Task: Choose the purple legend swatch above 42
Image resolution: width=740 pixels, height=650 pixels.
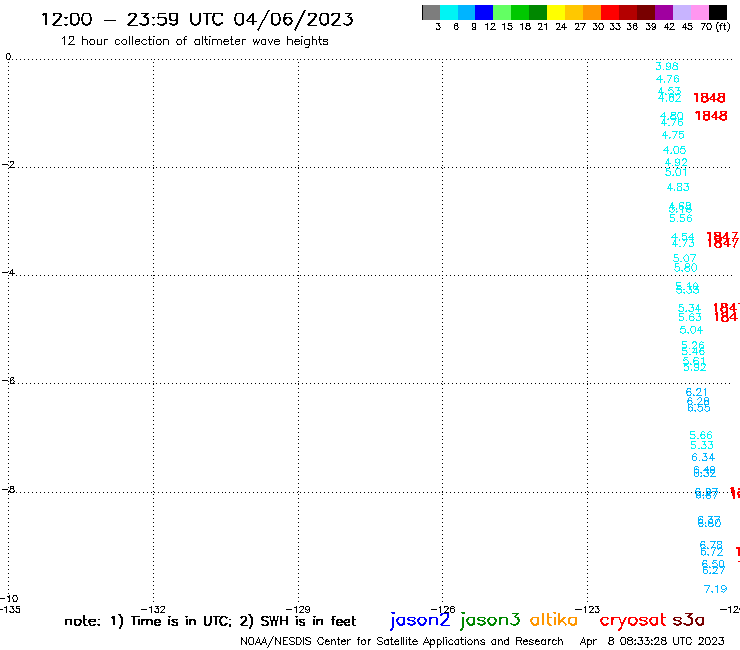Action: (x=664, y=12)
